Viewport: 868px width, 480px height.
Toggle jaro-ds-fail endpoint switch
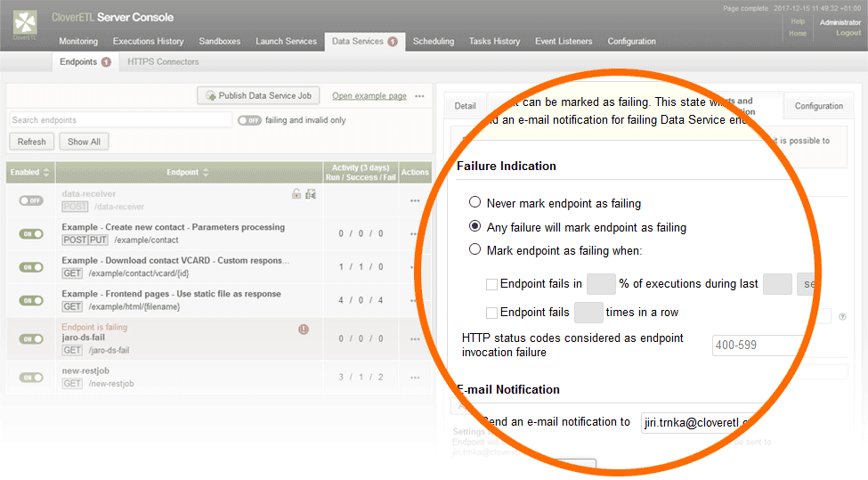31,338
